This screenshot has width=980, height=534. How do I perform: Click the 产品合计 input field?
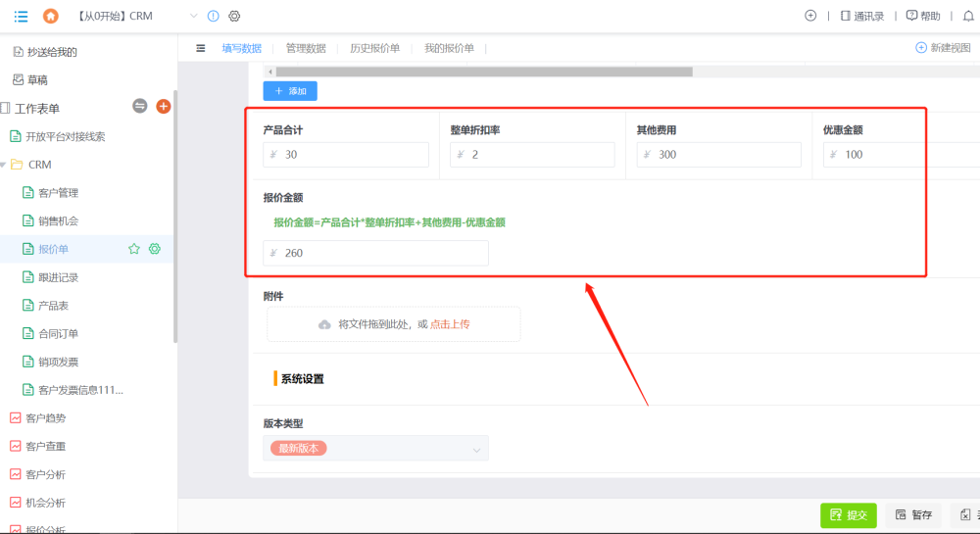pos(346,154)
